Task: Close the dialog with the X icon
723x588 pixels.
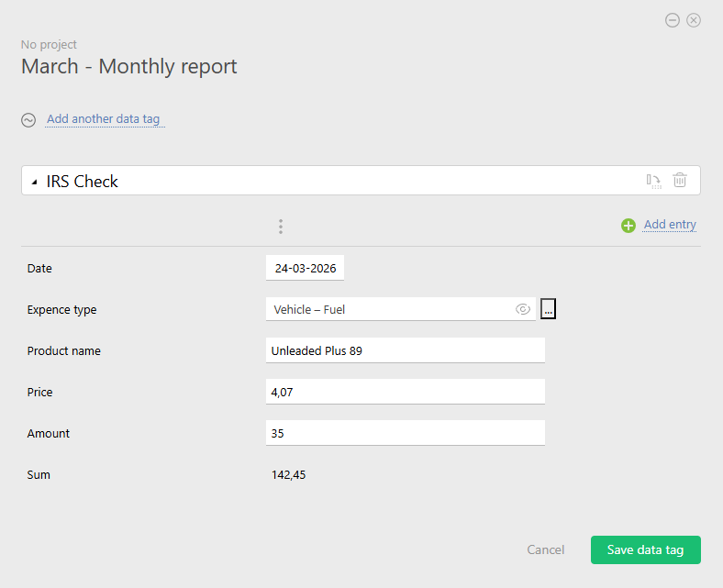Action: point(694,20)
